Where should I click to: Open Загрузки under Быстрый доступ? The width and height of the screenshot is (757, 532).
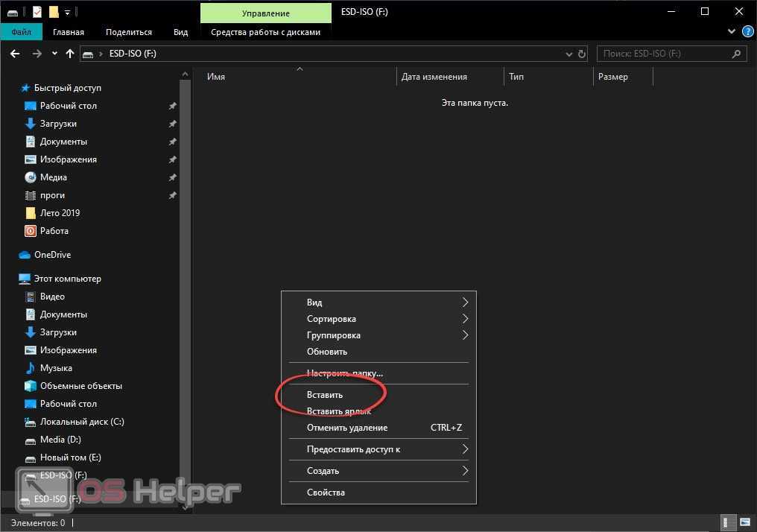(x=58, y=124)
